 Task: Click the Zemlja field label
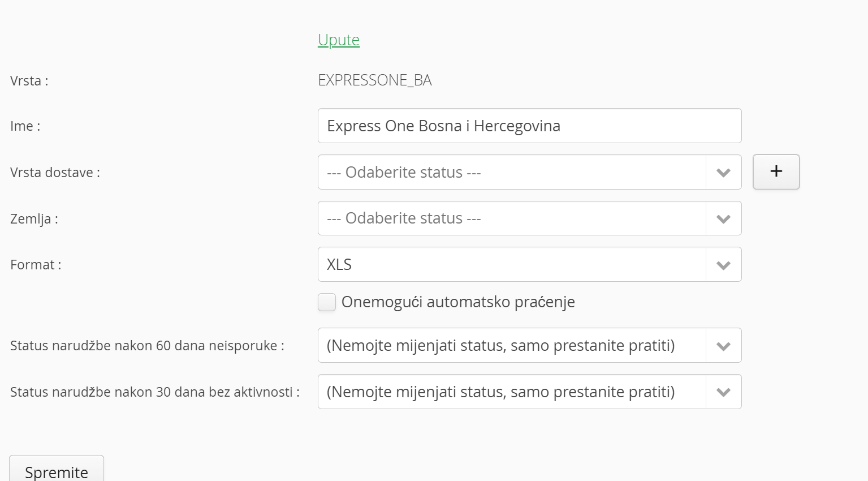[34, 219]
